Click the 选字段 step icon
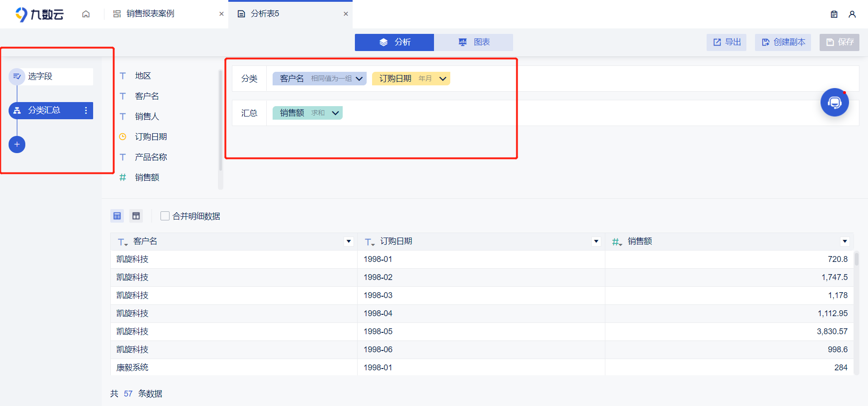 tap(17, 76)
